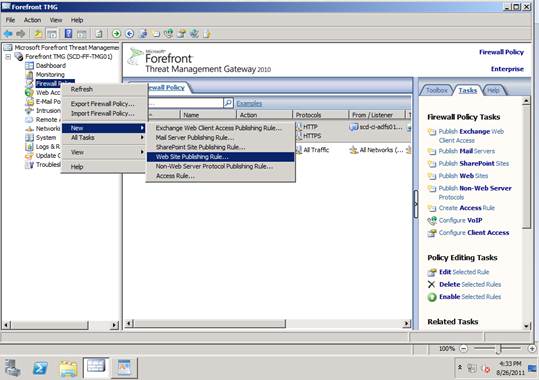
Task: Open the Action menu
Action: coord(32,20)
